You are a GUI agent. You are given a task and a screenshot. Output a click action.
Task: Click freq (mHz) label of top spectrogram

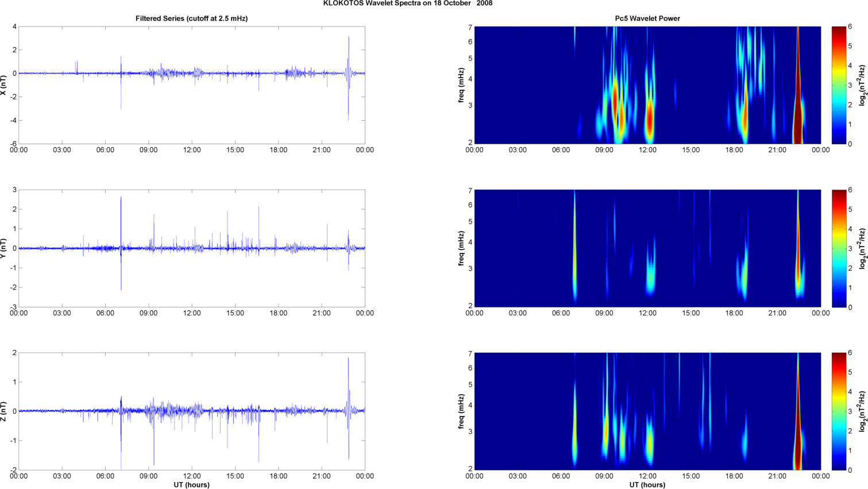coord(461,85)
